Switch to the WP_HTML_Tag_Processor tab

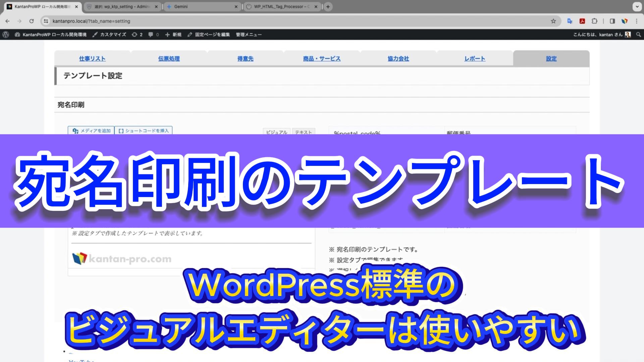click(x=282, y=7)
